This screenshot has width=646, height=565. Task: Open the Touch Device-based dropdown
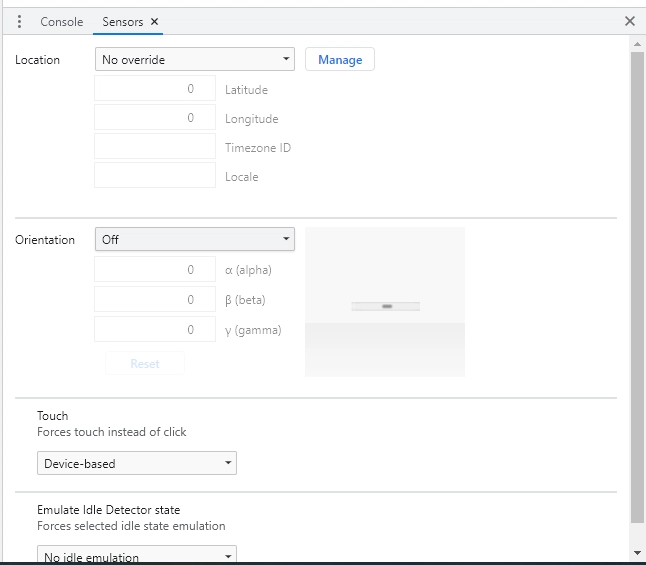point(137,464)
